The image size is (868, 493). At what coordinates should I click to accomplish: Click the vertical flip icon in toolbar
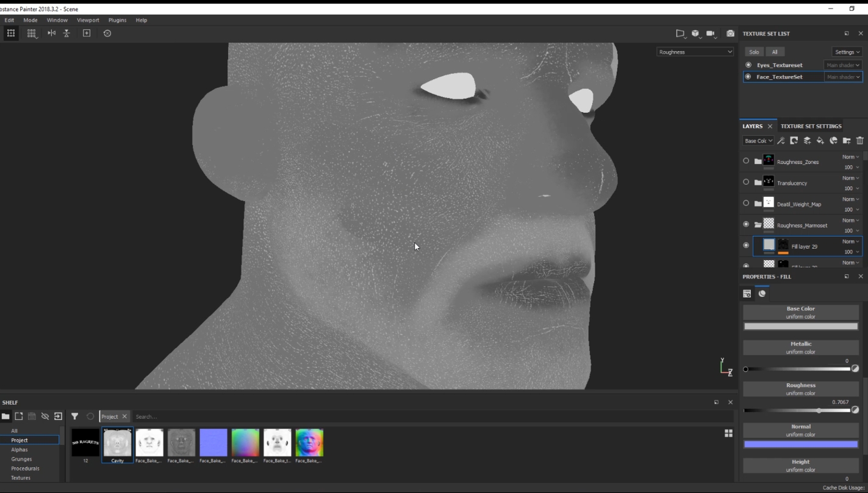point(66,34)
